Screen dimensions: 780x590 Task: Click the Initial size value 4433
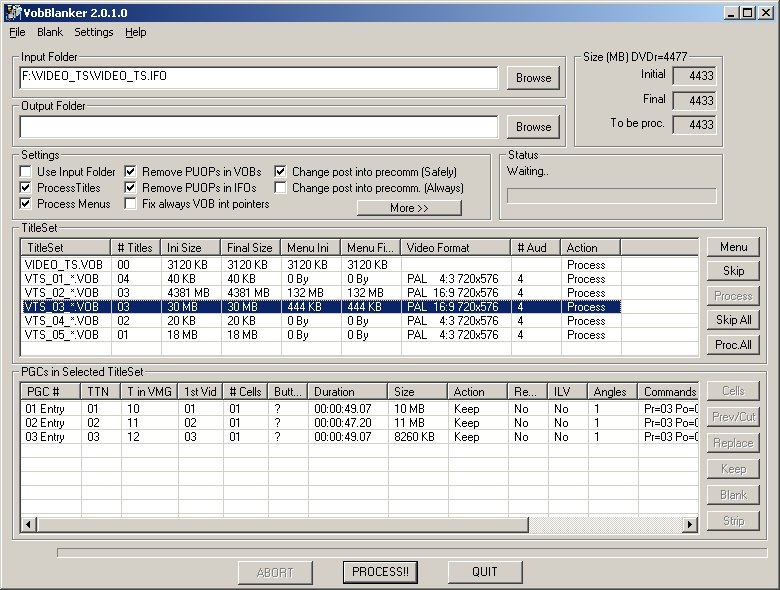694,76
